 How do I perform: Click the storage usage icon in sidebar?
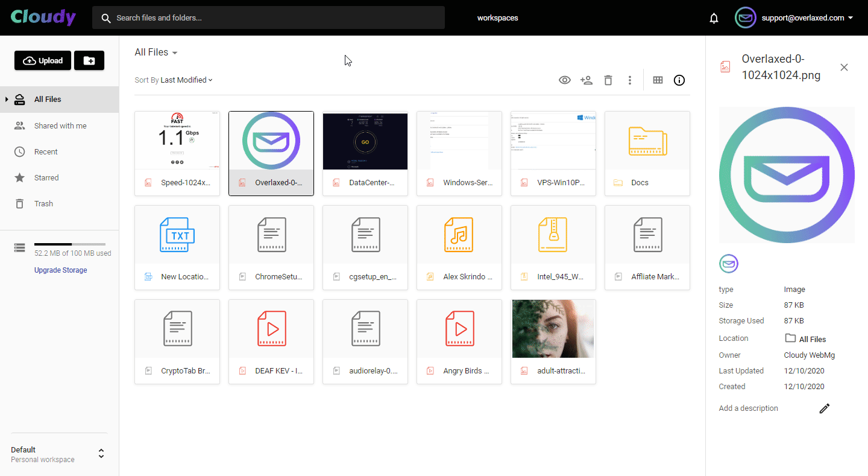(x=20, y=247)
